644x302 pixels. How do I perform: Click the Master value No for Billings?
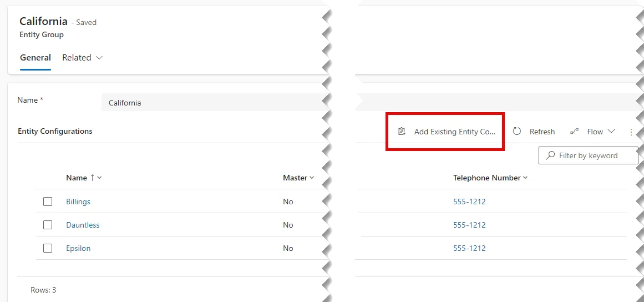(x=288, y=202)
